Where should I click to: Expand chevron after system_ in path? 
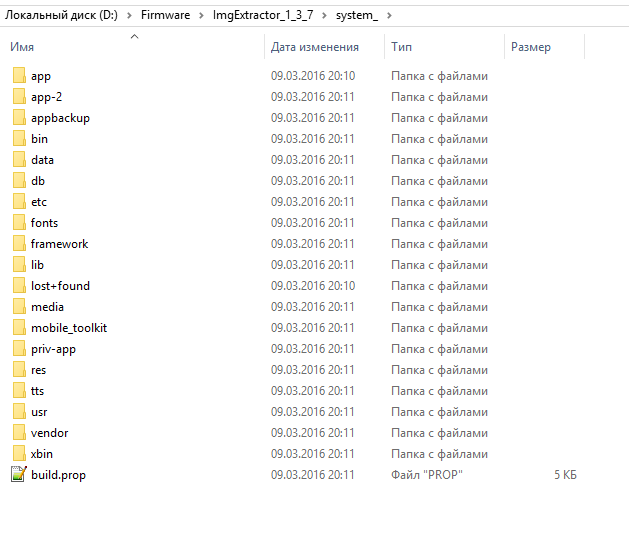[389, 15]
